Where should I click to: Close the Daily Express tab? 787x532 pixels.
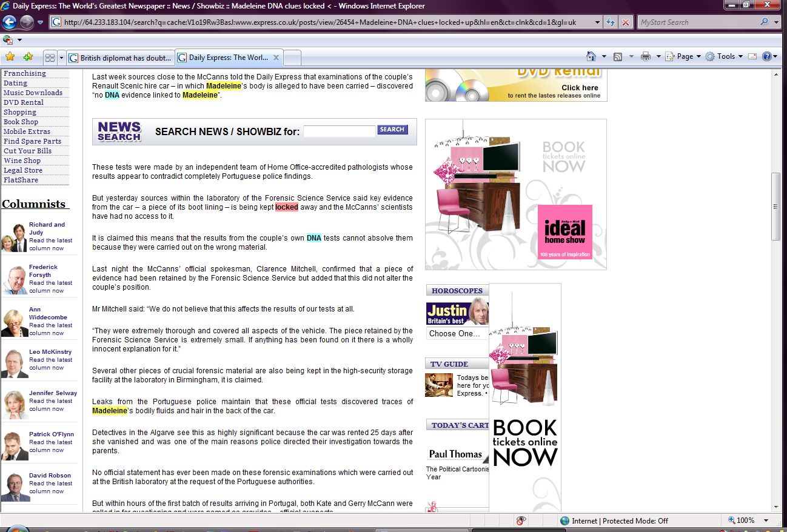click(x=276, y=58)
